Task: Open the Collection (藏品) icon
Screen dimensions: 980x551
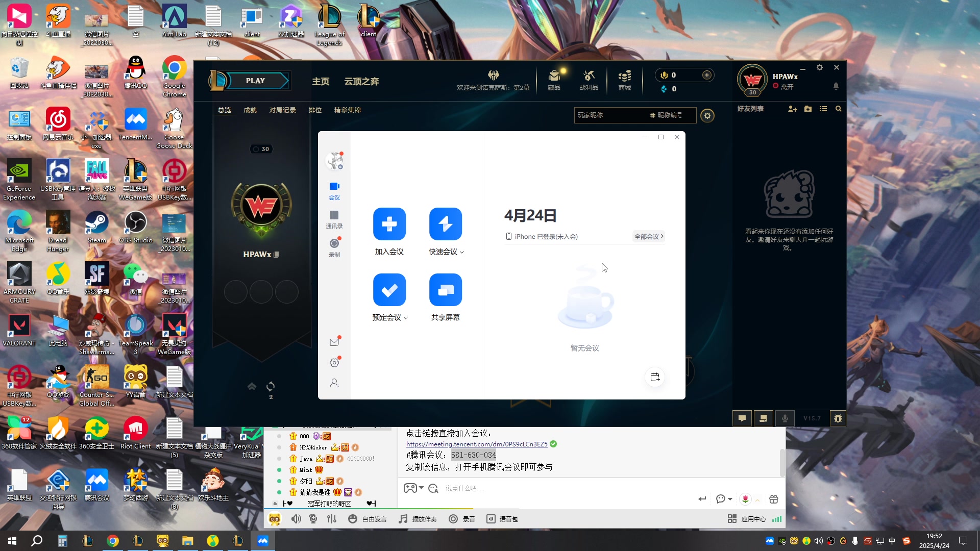Action: click(554, 80)
